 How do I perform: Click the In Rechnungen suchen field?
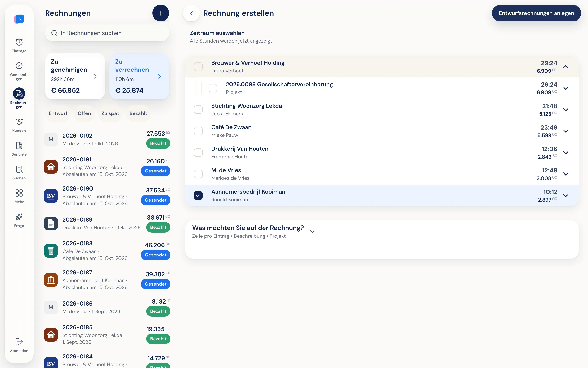coord(107,33)
